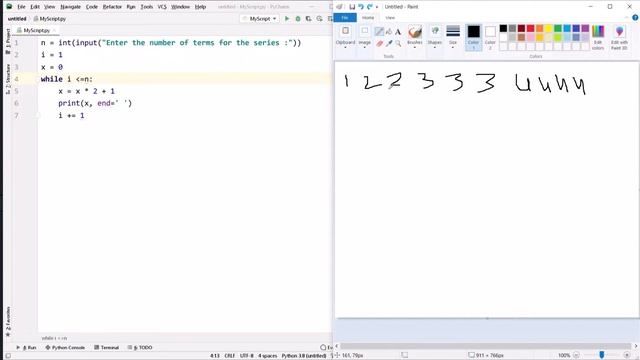Switch to the View tab in Paint
Image resolution: width=640 pixels, height=360 pixels.
pos(390,18)
